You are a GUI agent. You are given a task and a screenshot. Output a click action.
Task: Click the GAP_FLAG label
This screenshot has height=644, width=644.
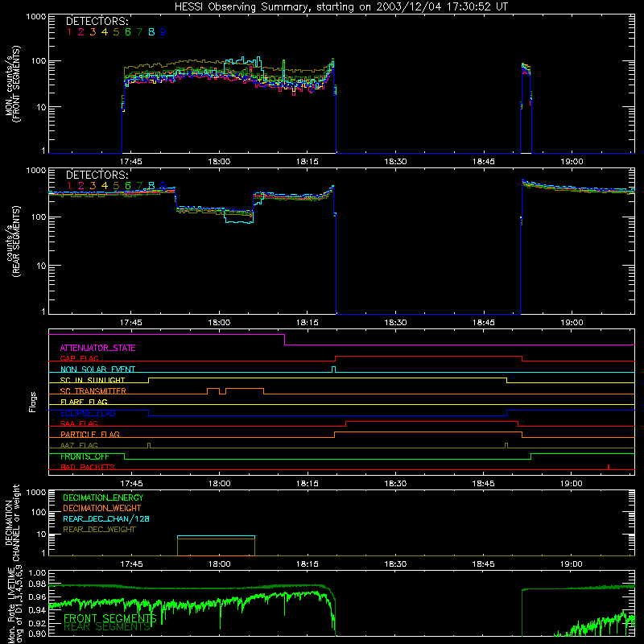[x=79, y=358]
